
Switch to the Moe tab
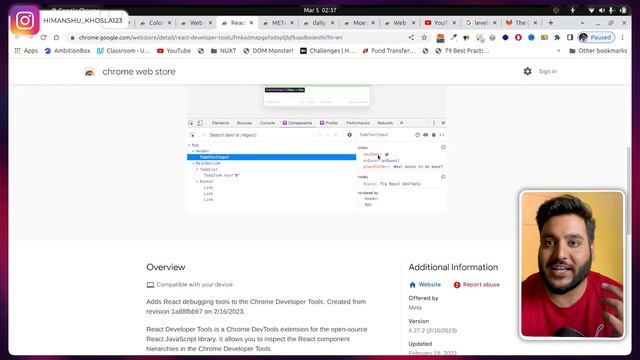point(359,23)
